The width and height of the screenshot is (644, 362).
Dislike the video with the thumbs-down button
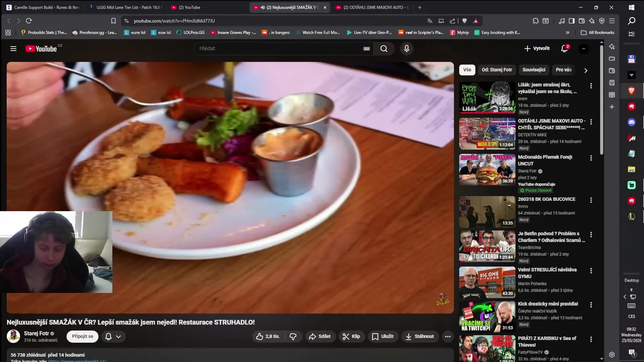click(x=293, y=336)
